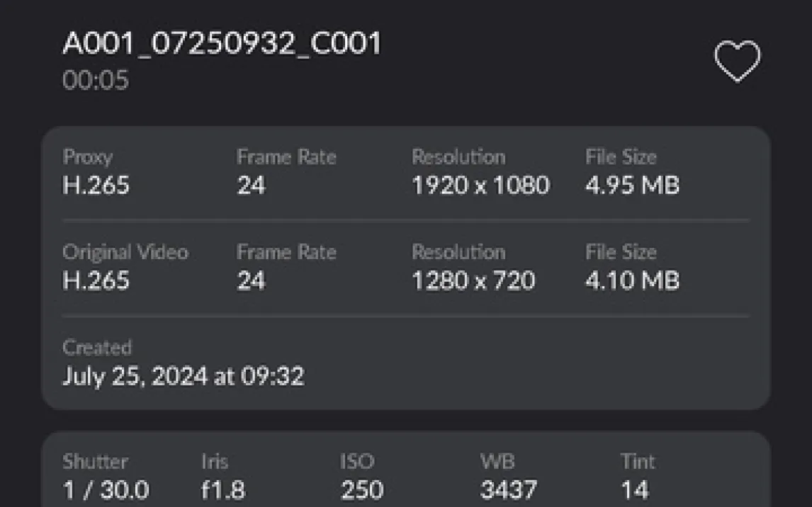Click the WB value 3437
The height and width of the screenshot is (507, 812).
pos(508,490)
